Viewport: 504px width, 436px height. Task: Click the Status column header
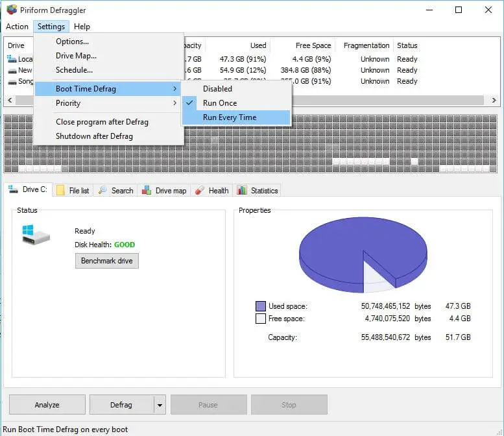[x=407, y=45]
